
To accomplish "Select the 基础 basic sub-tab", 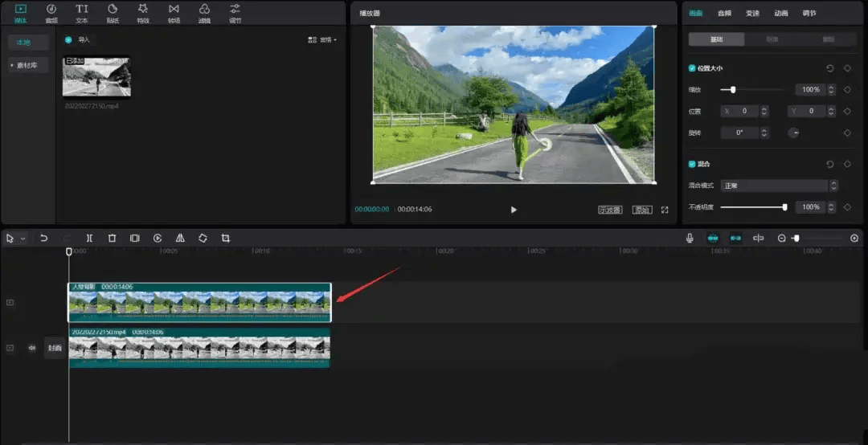I will [716, 39].
